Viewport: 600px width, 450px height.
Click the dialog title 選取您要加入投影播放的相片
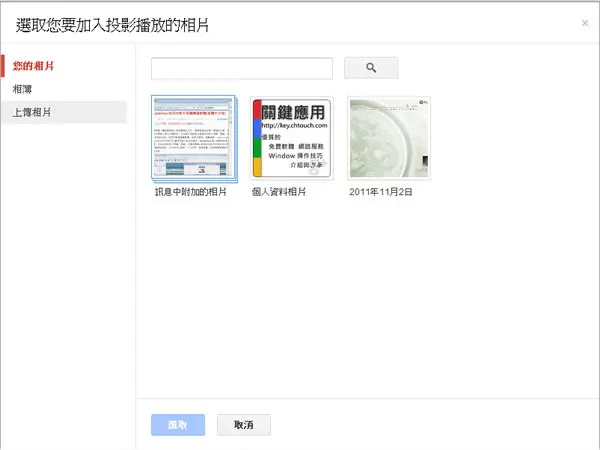tap(112, 25)
